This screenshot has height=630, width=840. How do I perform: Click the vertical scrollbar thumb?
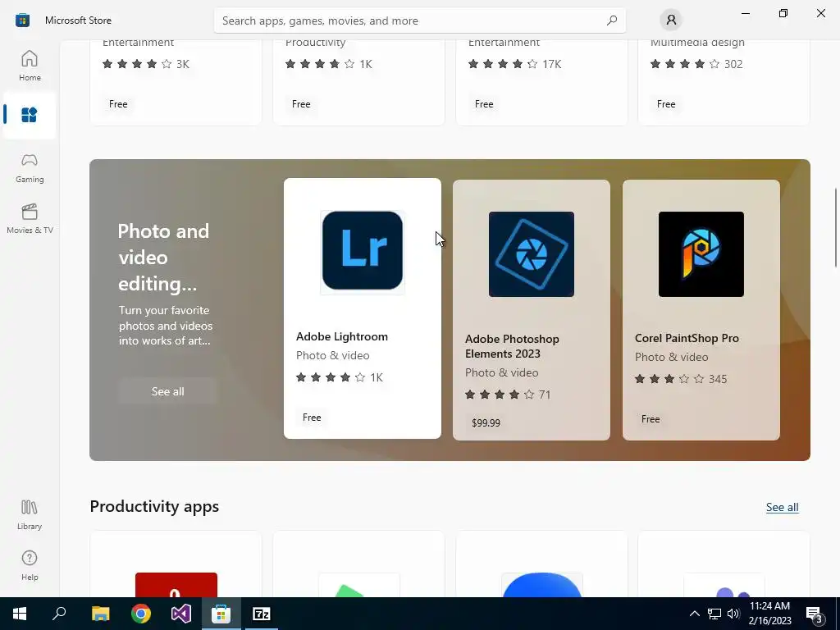pos(835,228)
